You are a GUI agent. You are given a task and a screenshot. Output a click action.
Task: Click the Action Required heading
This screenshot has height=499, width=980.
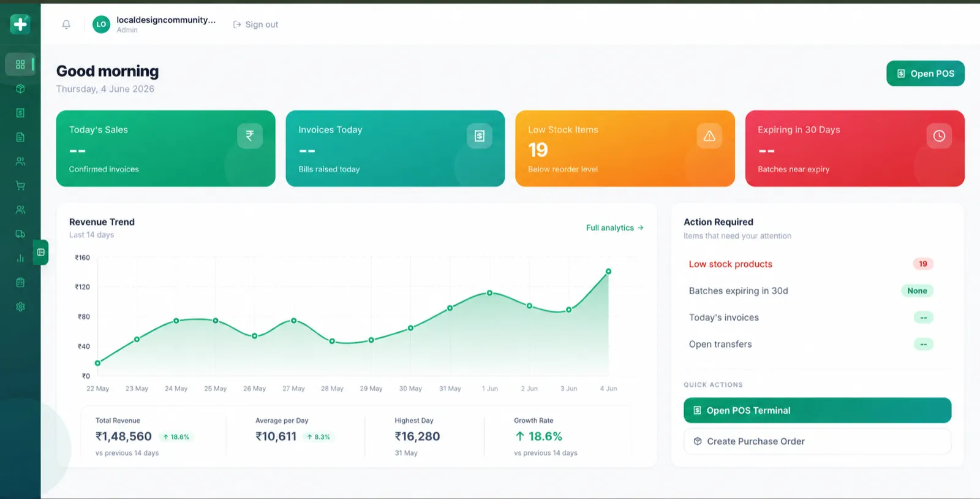pyautogui.click(x=718, y=222)
